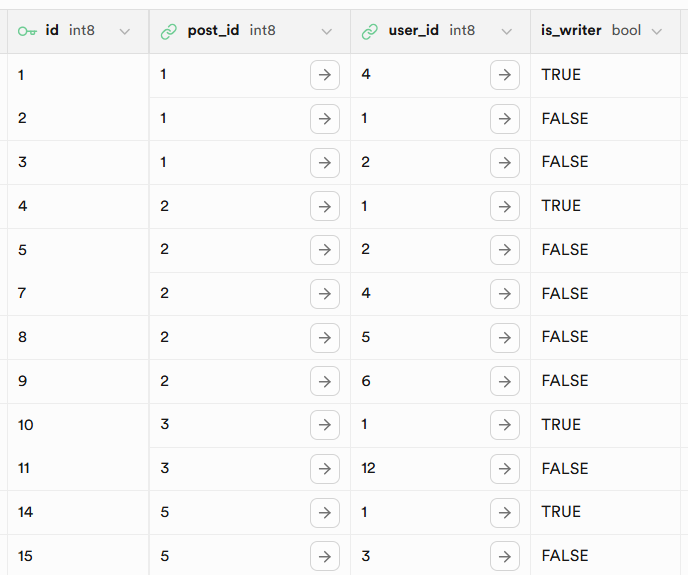
Task: Click the link icon in post_id header
Action: tap(169, 32)
